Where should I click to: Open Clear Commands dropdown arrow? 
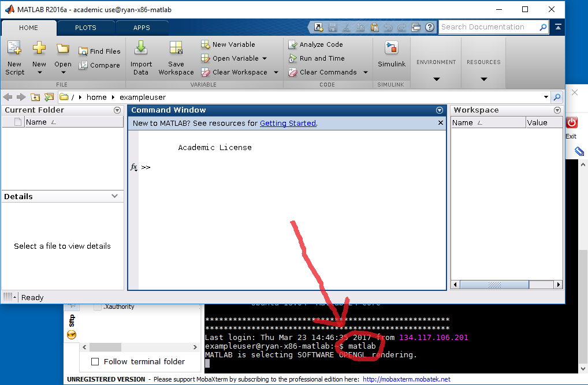point(366,72)
